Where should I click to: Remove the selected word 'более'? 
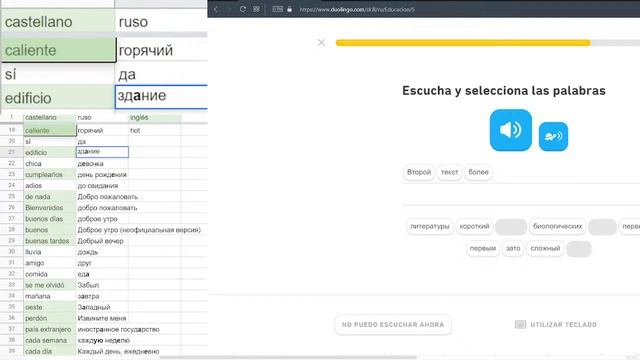pyautogui.click(x=478, y=172)
